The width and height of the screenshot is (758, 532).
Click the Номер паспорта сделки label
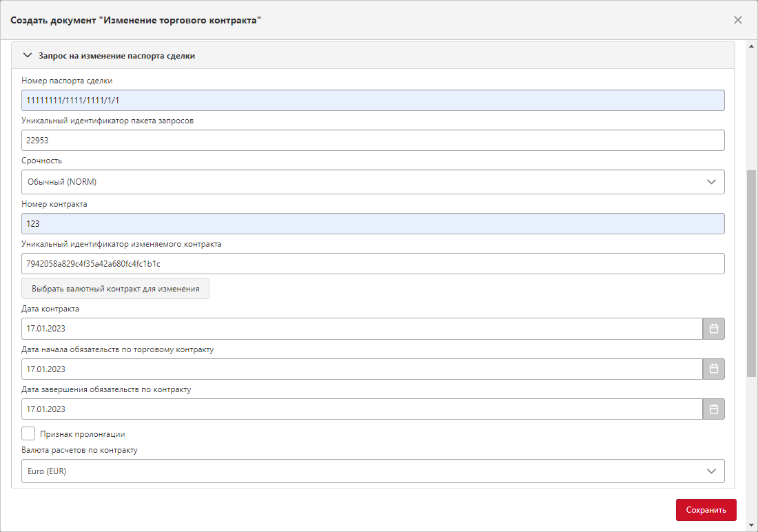[67, 81]
